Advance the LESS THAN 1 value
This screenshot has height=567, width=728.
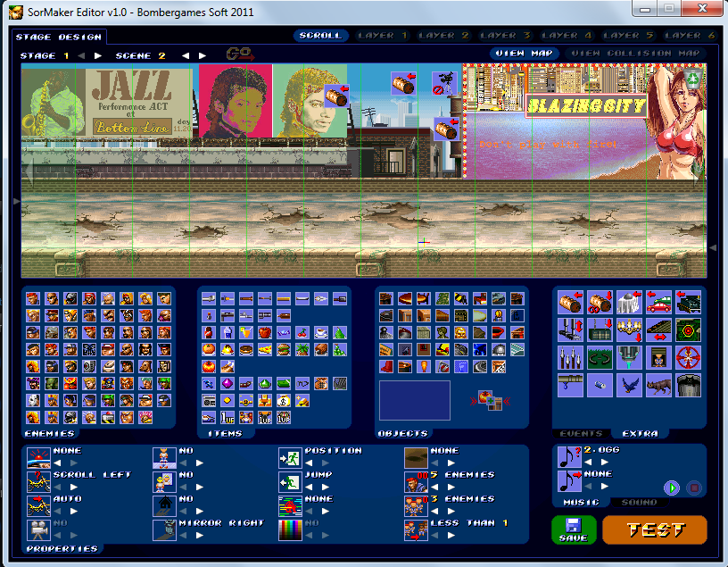(451, 536)
